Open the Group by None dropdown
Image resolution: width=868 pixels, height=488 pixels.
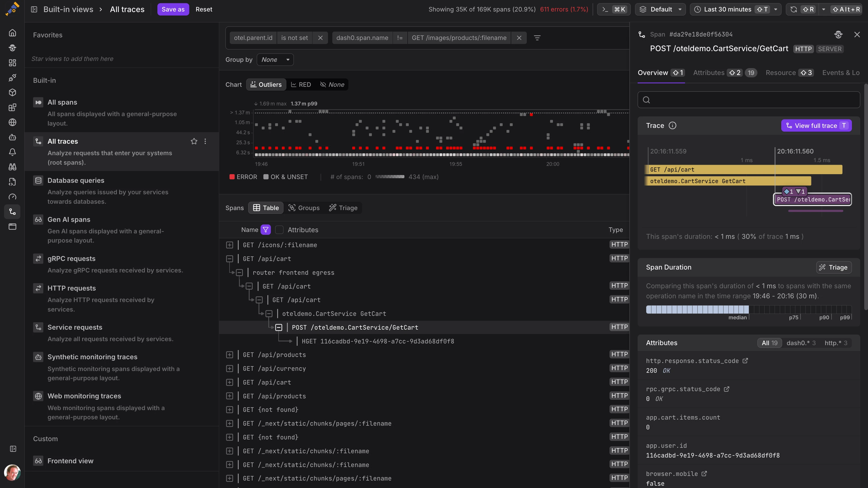pyautogui.click(x=275, y=60)
